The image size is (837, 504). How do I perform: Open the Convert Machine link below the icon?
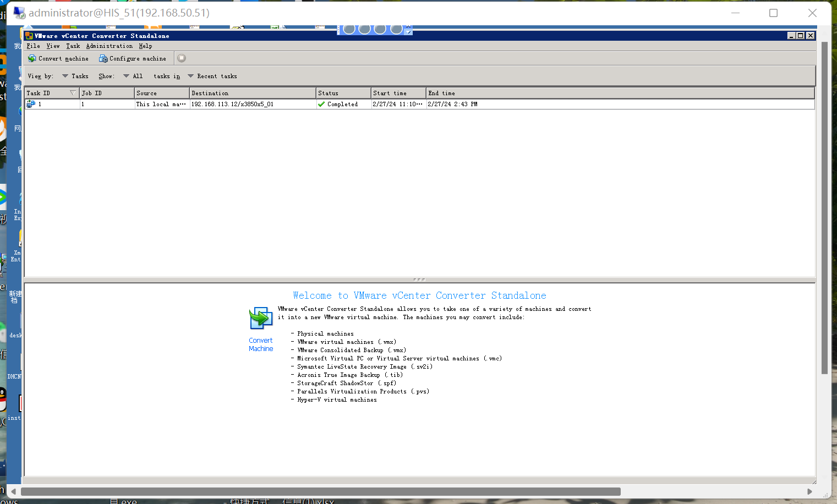point(261,344)
